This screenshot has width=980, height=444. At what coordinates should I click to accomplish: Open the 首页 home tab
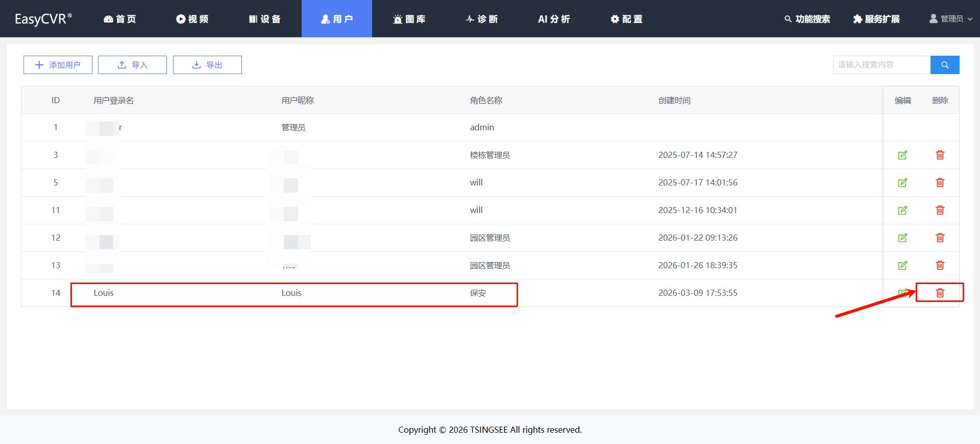click(120, 19)
